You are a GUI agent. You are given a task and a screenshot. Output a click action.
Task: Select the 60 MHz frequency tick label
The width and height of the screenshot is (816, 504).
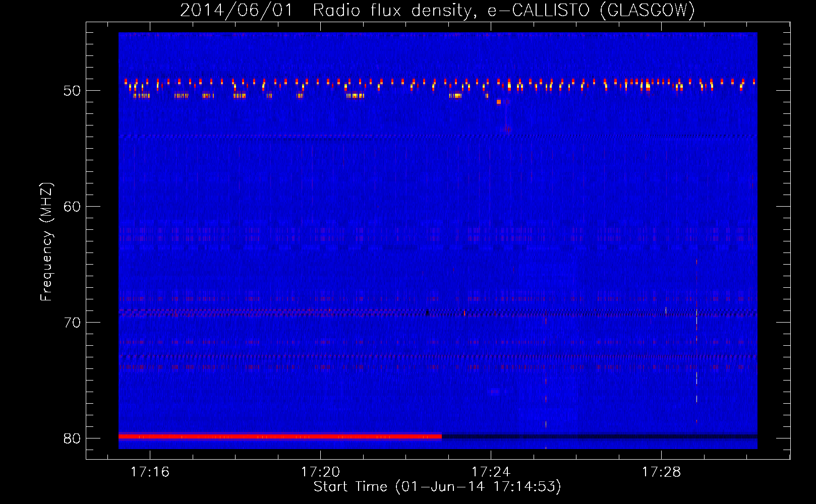click(x=72, y=207)
